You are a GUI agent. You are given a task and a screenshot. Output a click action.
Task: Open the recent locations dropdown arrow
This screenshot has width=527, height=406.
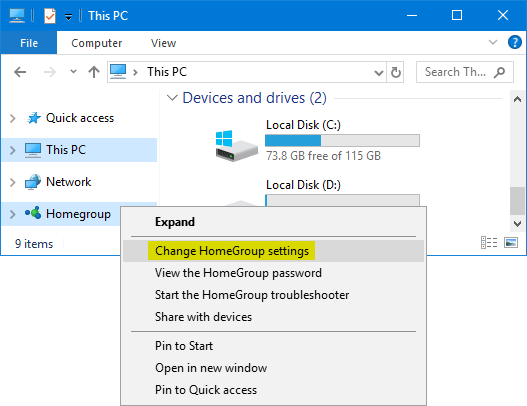point(73,72)
